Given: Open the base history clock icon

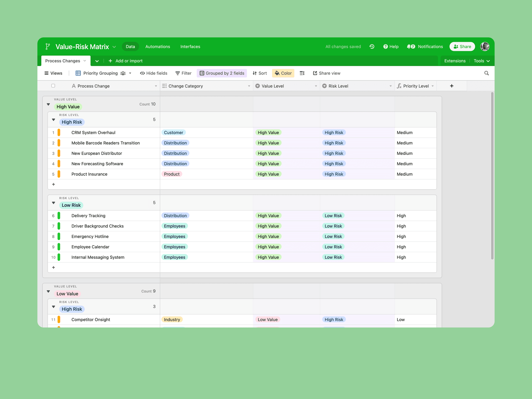Looking at the screenshot, I should click(x=372, y=47).
